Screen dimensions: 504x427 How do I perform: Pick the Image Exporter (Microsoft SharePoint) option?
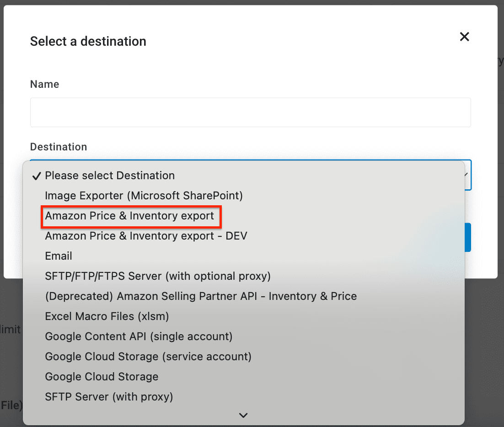[x=144, y=196]
